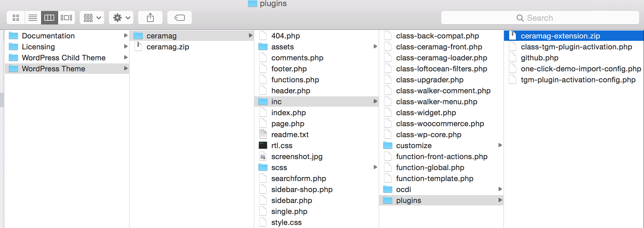Viewport: 644px width, 228px height.
Task: Select index.php file
Action: coord(316,112)
